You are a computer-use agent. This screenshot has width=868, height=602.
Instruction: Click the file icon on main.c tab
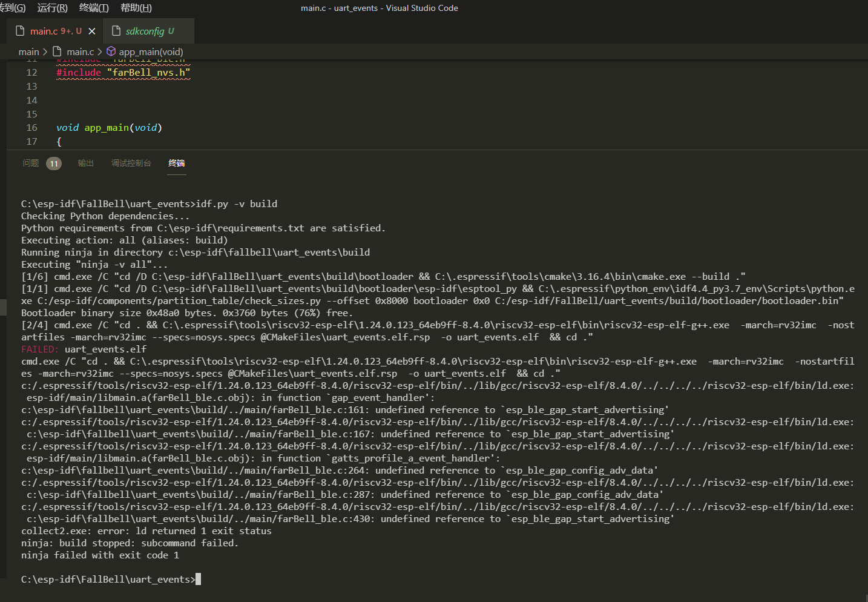coord(20,31)
